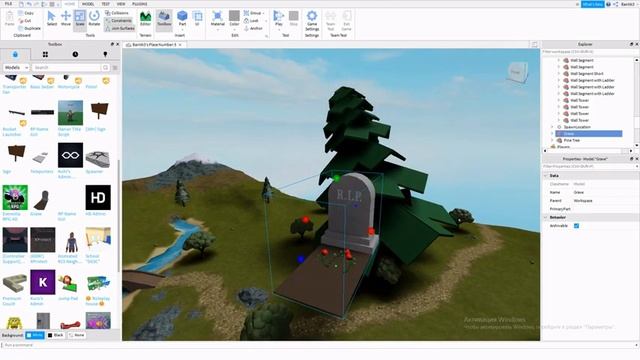Toggle Collisions option
The height and width of the screenshot is (360, 640).
(117, 13)
